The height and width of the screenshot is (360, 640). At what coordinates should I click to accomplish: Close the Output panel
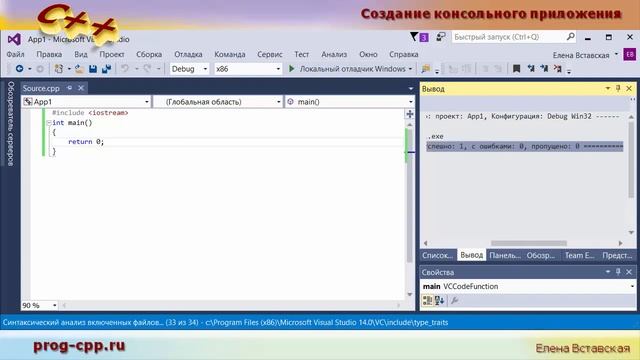[x=629, y=88]
